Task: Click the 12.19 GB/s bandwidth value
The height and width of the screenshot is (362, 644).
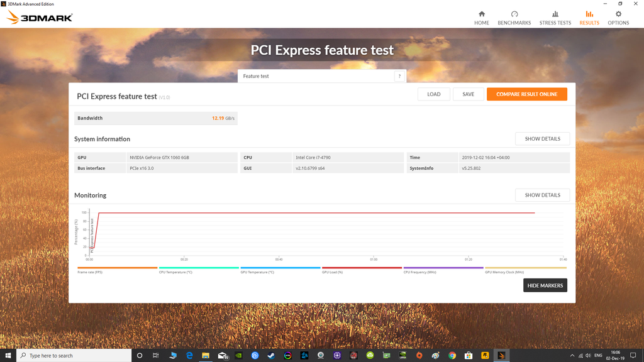Action: (223, 118)
